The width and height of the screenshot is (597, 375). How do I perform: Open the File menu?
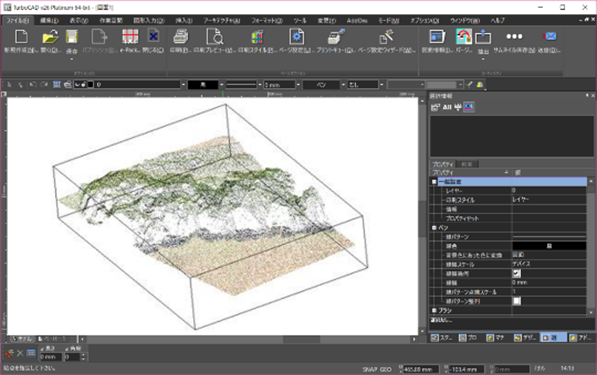pyautogui.click(x=18, y=21)
